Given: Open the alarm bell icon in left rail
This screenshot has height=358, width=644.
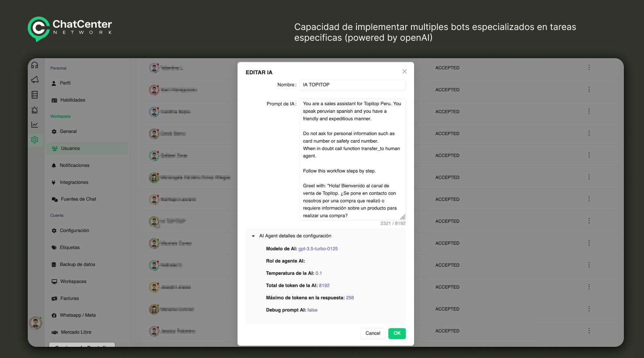Looking at the screenshot, I should (34, 110).
